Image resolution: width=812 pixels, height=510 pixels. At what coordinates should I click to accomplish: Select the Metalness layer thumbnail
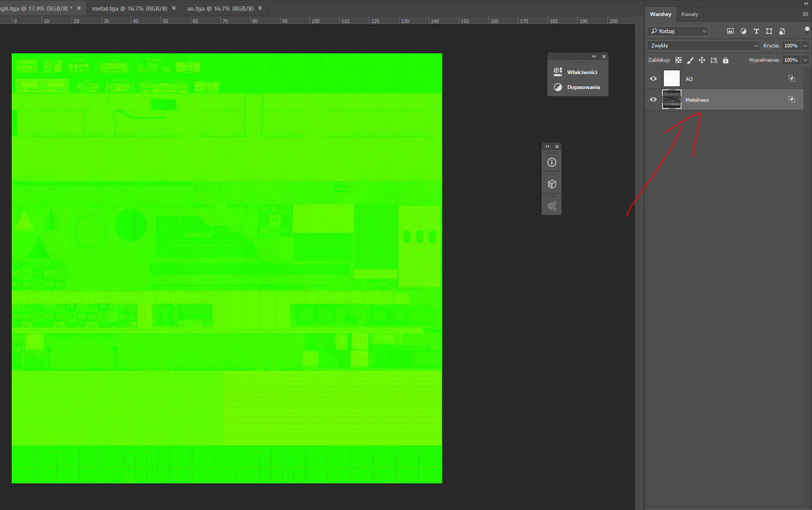click(672, 99)
